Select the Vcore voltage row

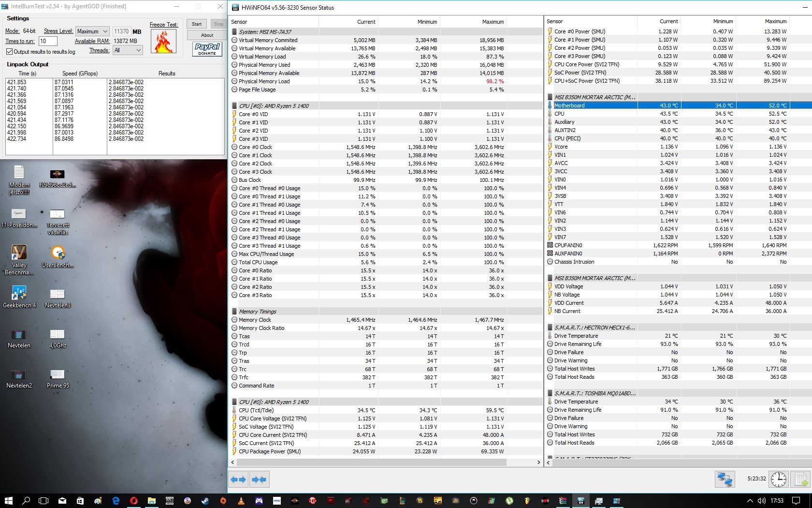[x=678, y=147]
